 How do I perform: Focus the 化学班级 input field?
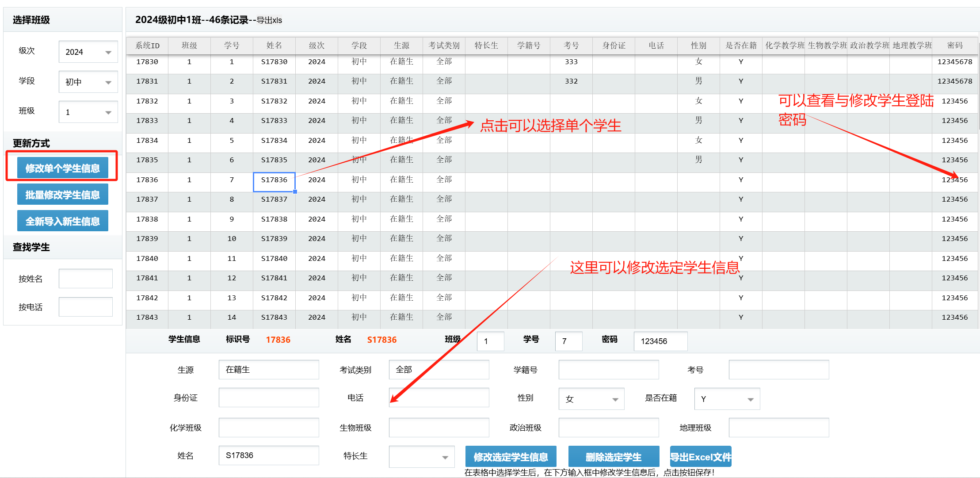pyautogui.click(x=269, y=428)
